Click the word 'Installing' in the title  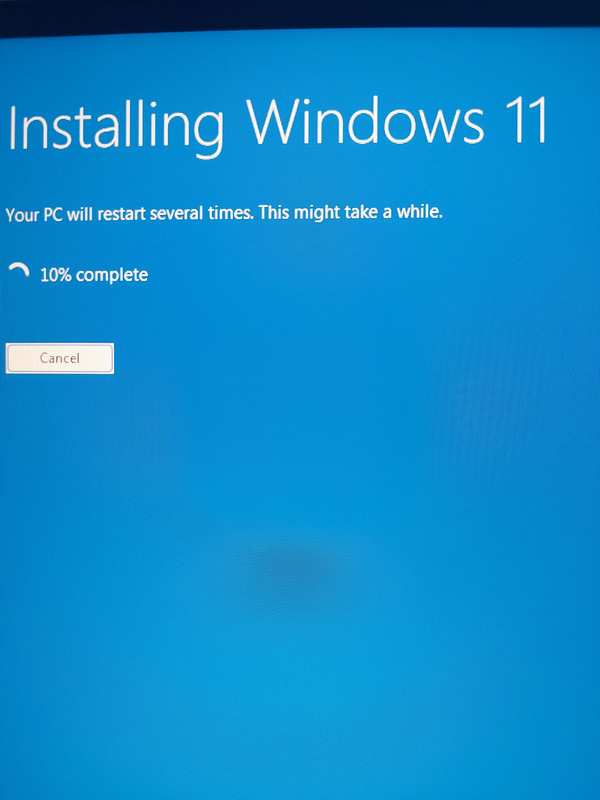(x=116, y=128)
